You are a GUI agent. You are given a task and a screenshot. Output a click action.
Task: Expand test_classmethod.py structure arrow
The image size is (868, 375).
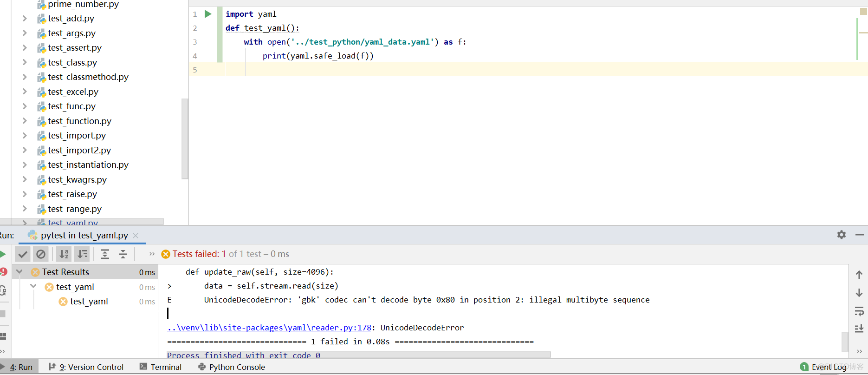coord(25,77)
